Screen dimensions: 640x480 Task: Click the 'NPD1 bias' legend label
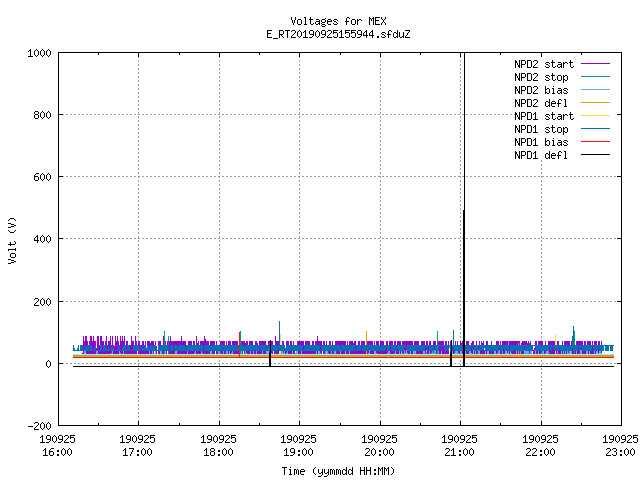coord(541,142)
